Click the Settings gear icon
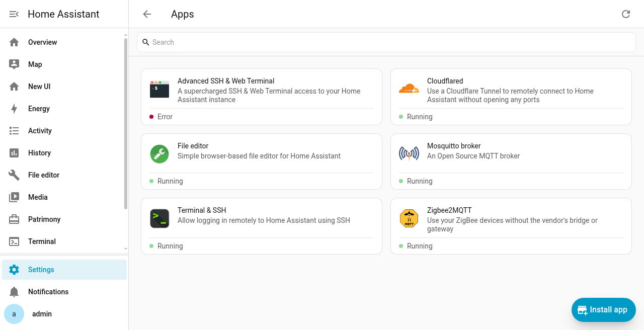This screenshot has height=330, width=644. pos(14,270)
